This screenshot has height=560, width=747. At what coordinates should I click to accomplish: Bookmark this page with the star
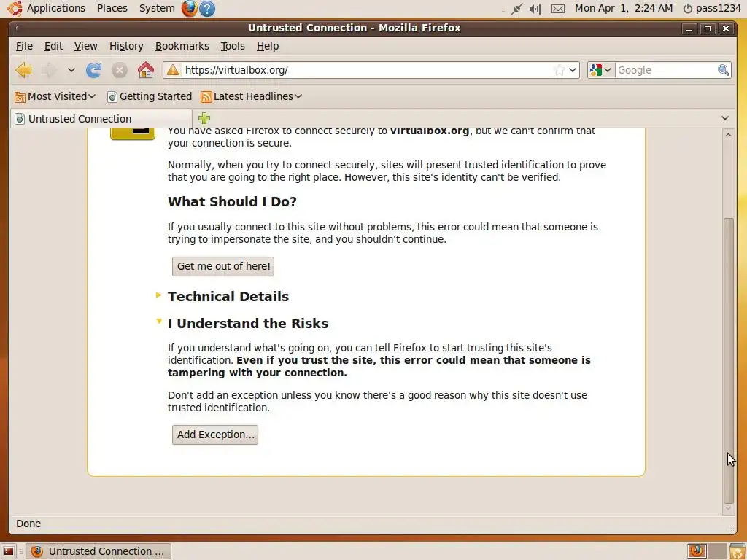pos(560,70)
